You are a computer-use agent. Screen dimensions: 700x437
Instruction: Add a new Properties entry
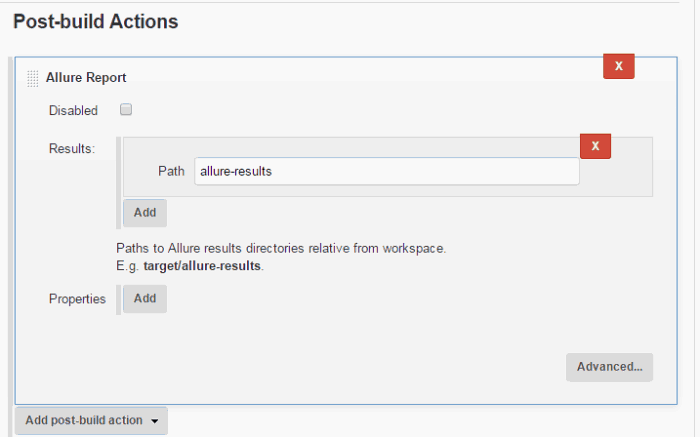145,298
